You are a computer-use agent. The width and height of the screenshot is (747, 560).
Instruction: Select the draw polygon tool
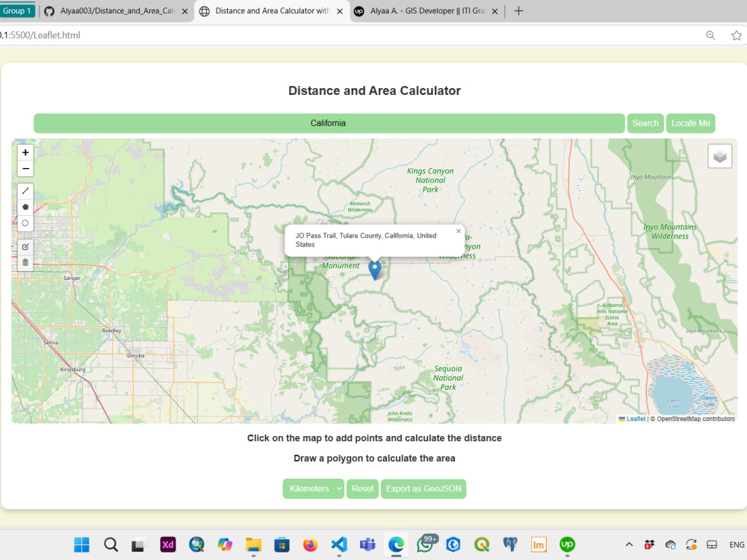pos(25,207)
